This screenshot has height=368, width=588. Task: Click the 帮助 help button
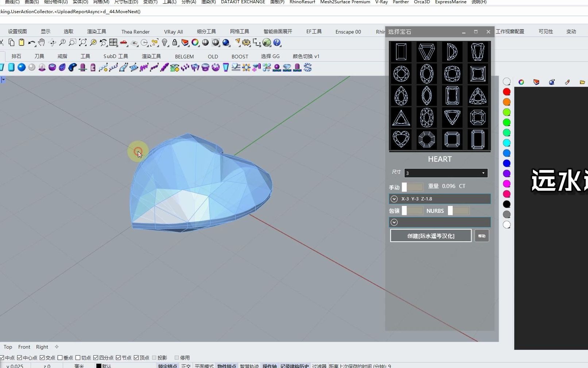(x=481, y=236)
